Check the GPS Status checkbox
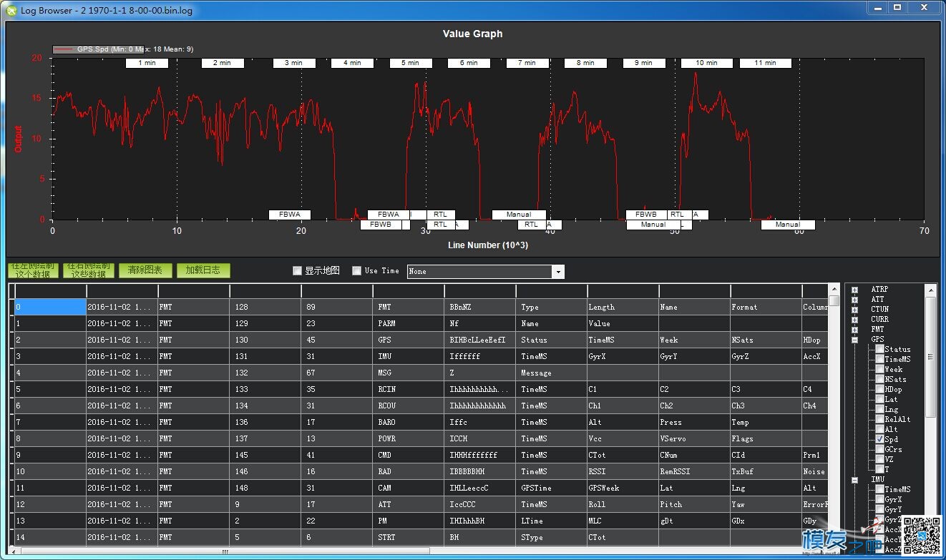The height and width of the screenshot is (560, 946). (x=879, y=349)
